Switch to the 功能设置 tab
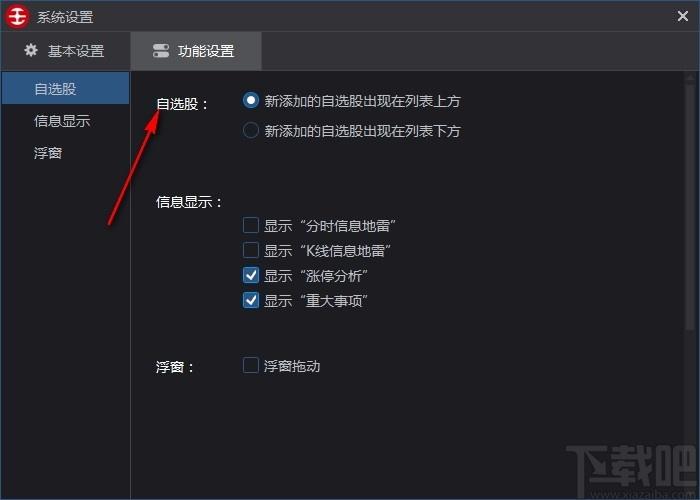This screenshot has width=700, height=500. coord(196,51)
